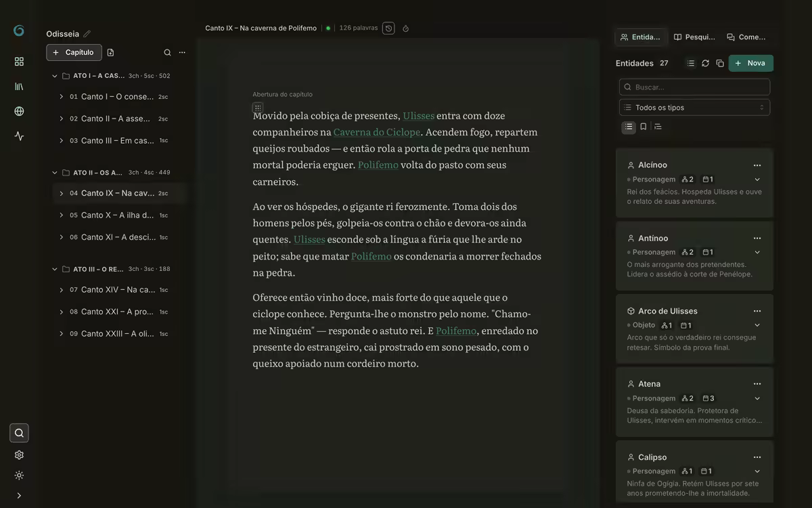The height and width of the screenshot is (508, 812).
Task: Expand Canto IX chapter row chevron
Action: [61, 193]
